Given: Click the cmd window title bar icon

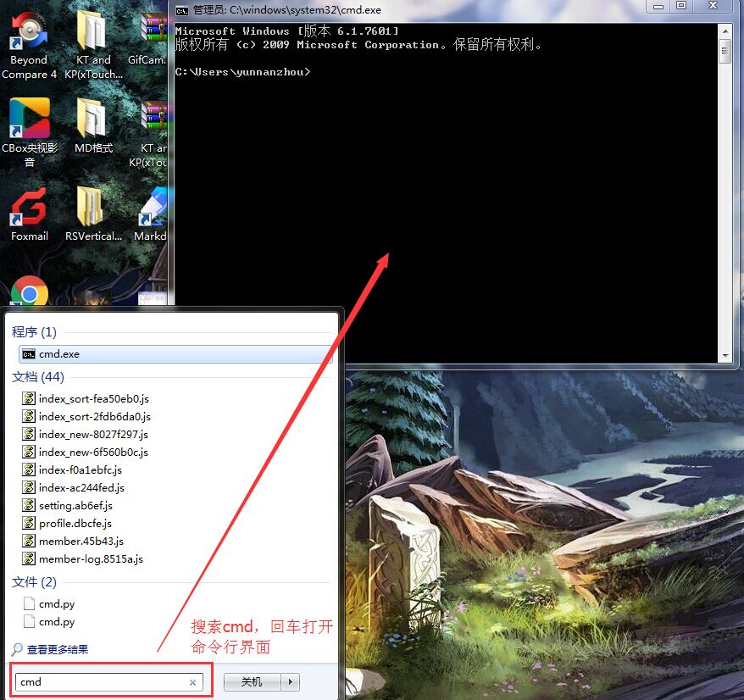Looking at the screenshot, I should pyautogui.click(x=181, y=10).
